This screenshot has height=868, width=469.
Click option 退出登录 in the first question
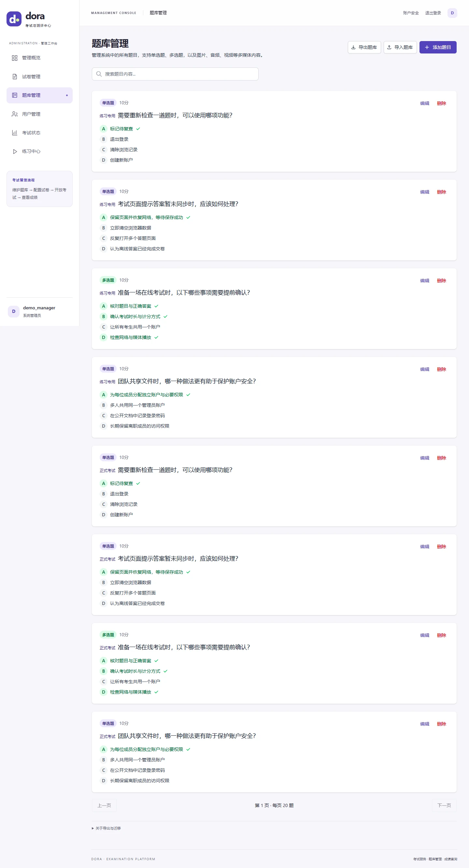[x=119, y=139]
